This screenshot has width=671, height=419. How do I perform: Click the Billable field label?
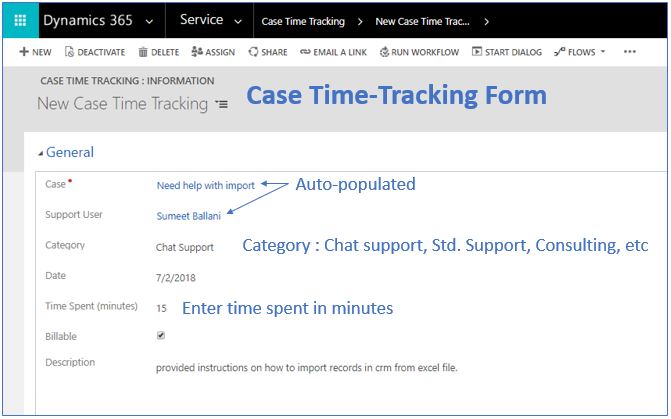[61, 336]
